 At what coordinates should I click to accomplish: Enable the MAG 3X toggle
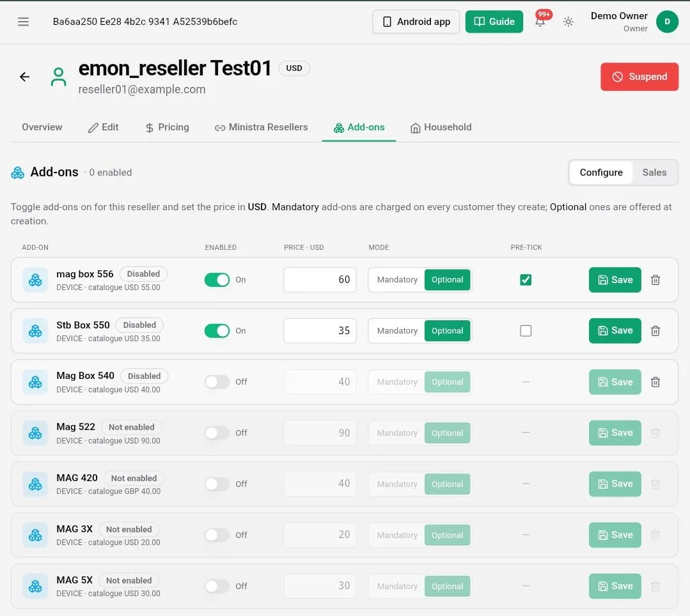217,535
